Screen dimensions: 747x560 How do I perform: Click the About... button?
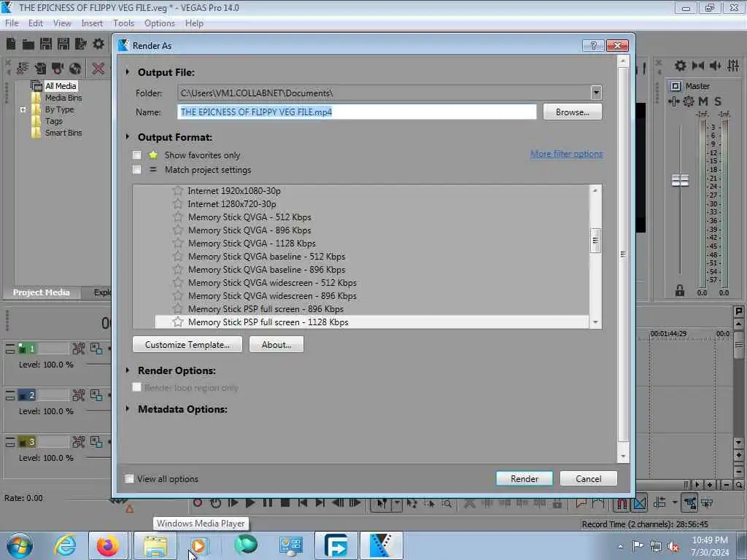point(276,344)
